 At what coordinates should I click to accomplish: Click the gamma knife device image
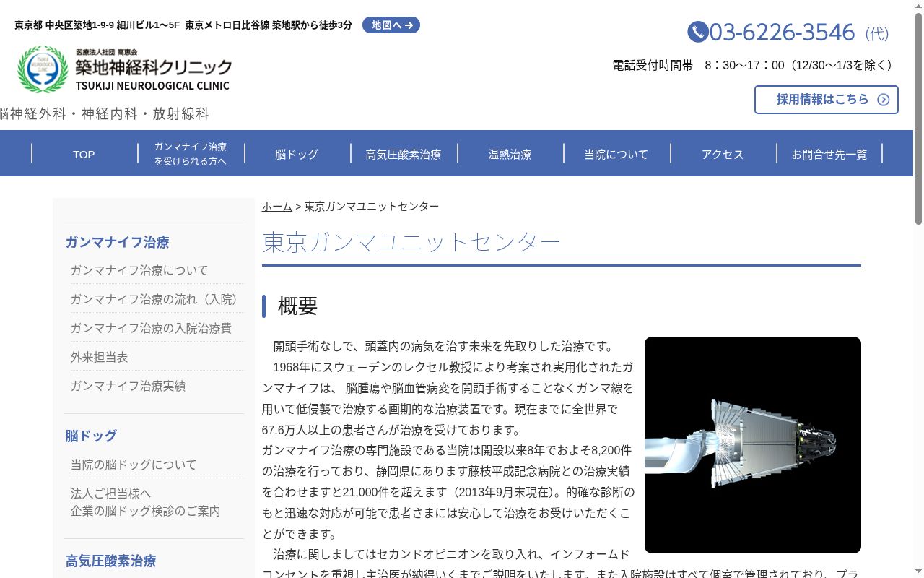[753, 445]
